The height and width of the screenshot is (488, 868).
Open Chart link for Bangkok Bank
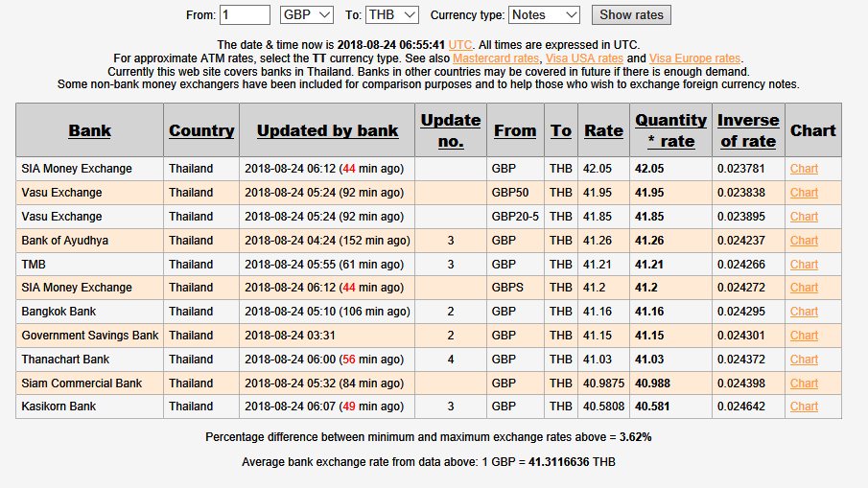[x=804, y=312]
